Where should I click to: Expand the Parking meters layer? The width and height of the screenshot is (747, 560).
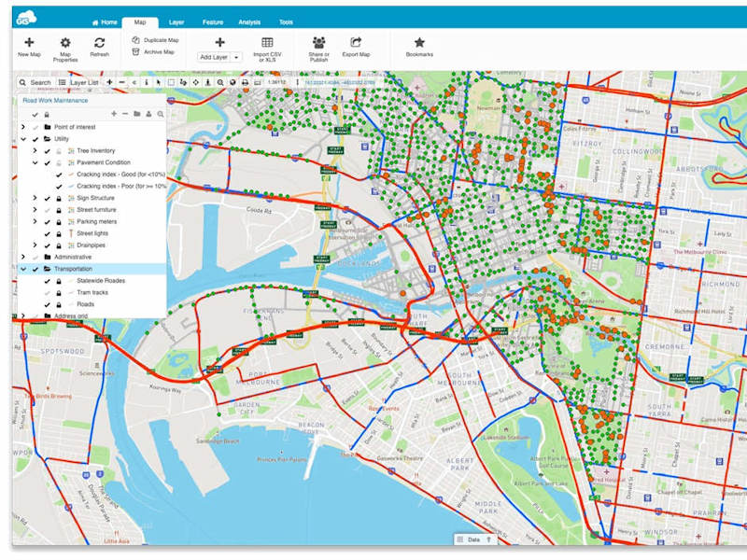point(35,221)
